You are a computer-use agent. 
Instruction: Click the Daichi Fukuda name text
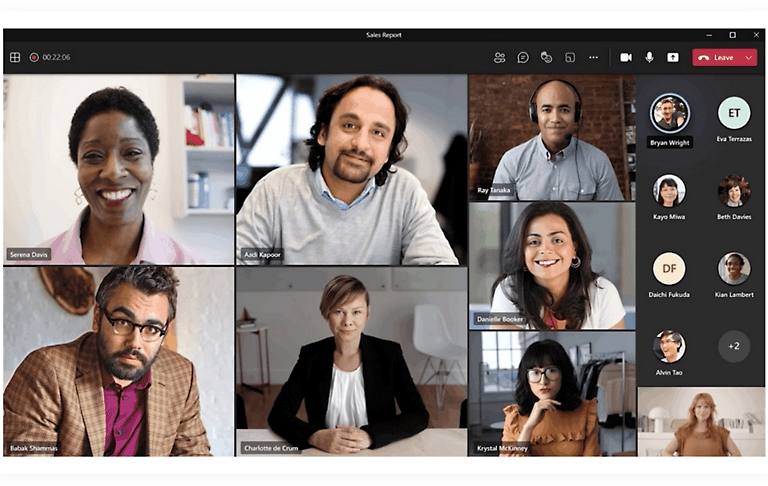[669, 294]
